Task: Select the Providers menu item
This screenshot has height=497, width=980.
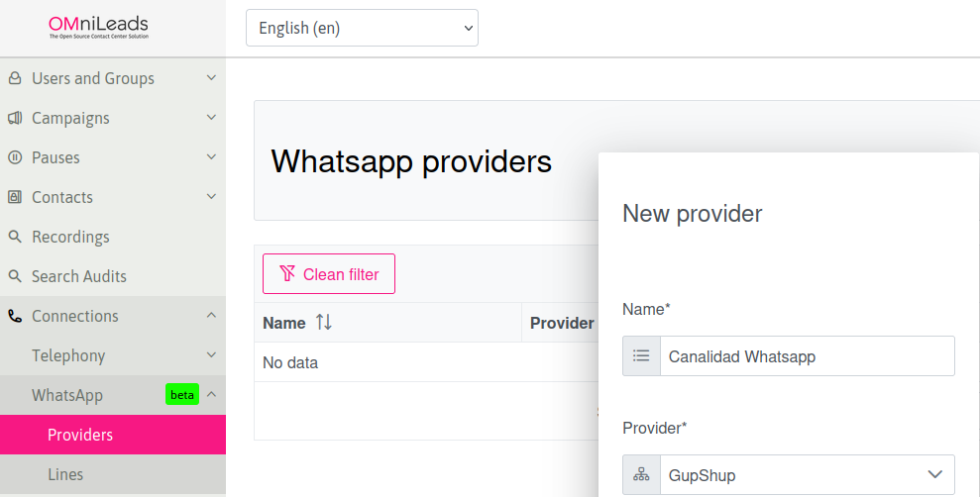Action: (x=113, y=435)
